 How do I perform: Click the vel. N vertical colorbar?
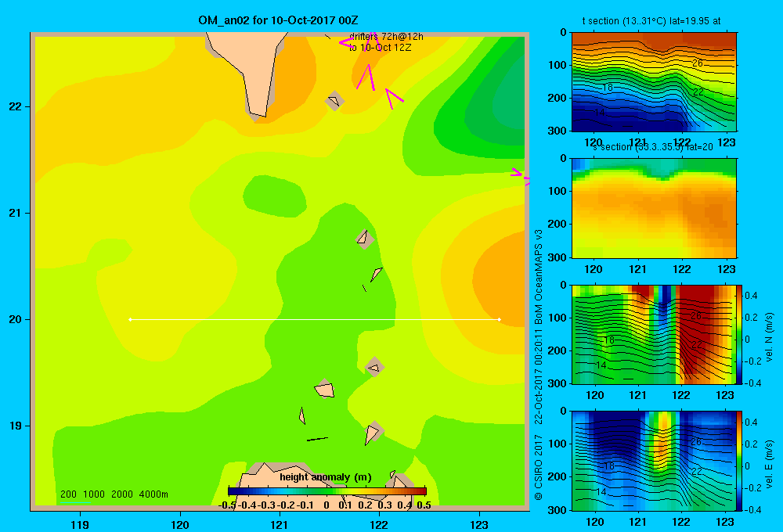point(740,334)
